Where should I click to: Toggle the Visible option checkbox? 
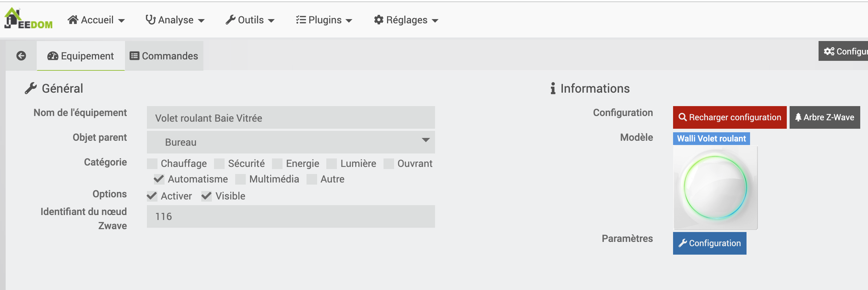[x=207, y=196]
